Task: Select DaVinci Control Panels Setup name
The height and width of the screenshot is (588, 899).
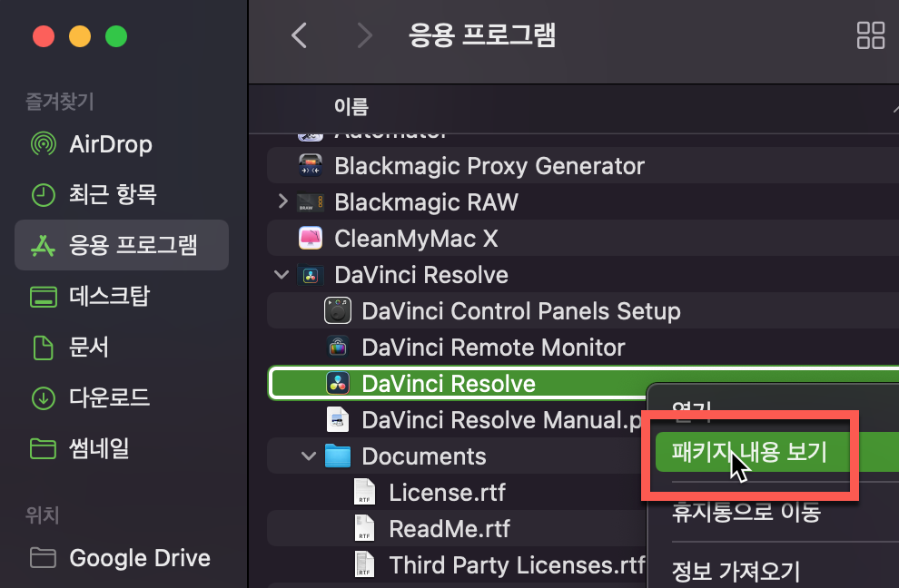Action: (521, 311)
